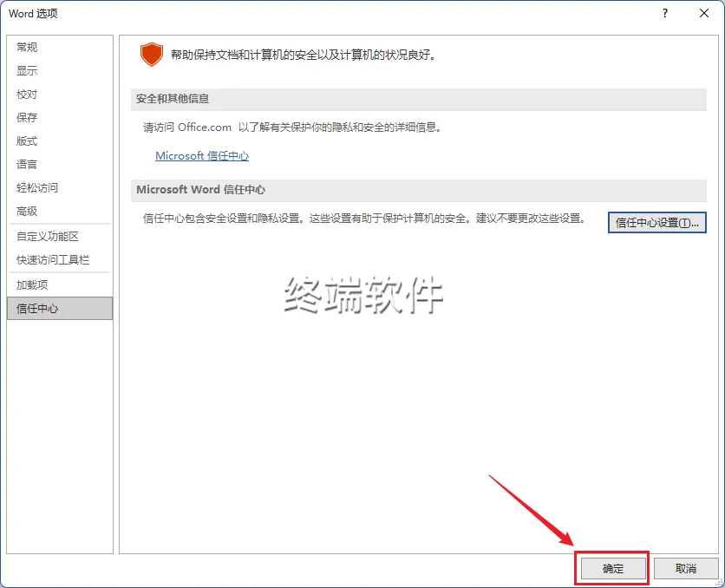Click the 帮助保持文档和计算机的安全 heading text
Image resolution: width=725 pixels, height=588 pixels.
coord(303,55)
